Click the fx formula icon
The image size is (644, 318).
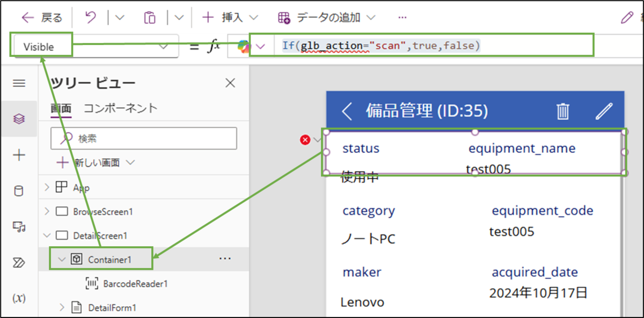213,47
